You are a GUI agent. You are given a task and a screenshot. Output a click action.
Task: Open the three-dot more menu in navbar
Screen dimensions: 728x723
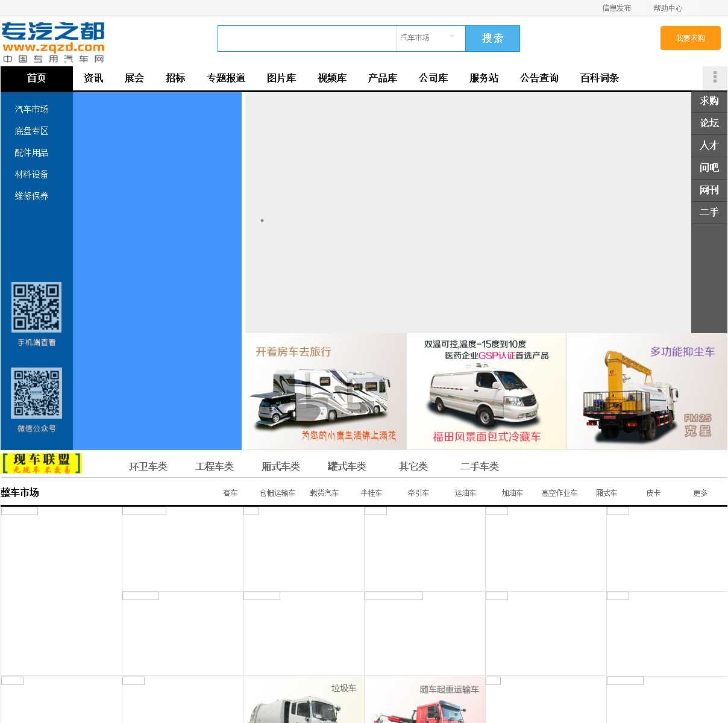(x=715, y=78)
